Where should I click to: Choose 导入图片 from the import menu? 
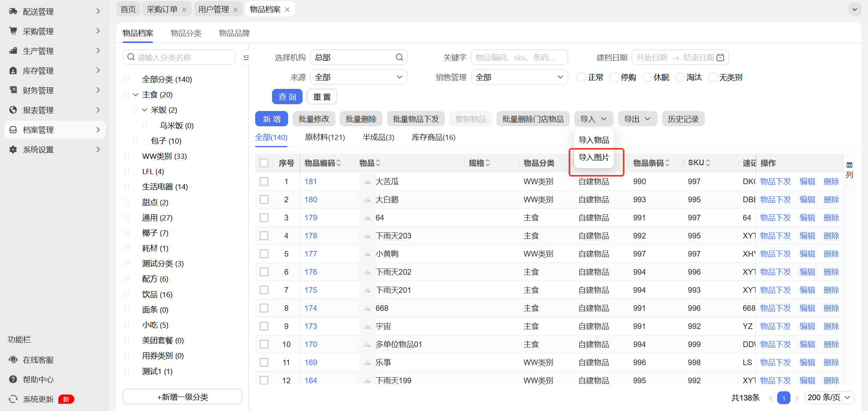pos(594,157)
